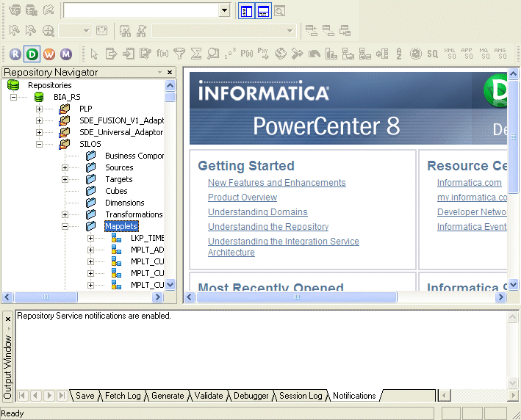Expand the PLP folder
Image resolution: width=521 pixels, height=420 pixels.
(x=39, y=109)
